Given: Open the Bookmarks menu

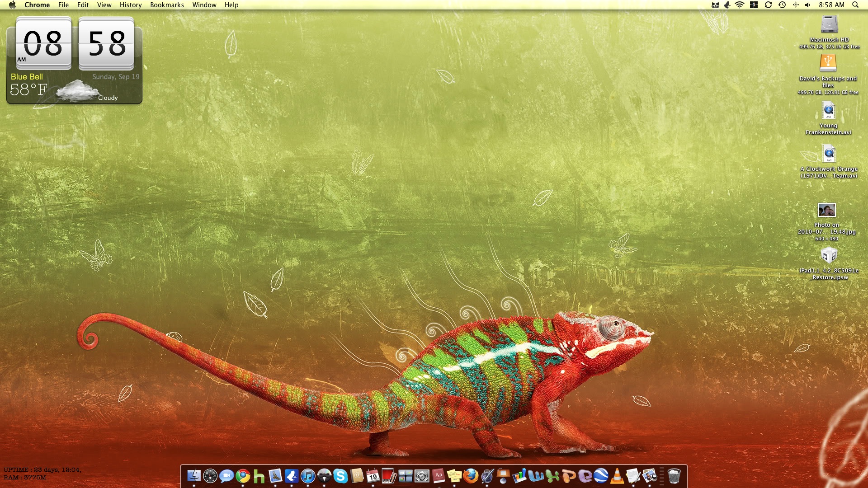Looking at the screenshot, I should point(167,5).
